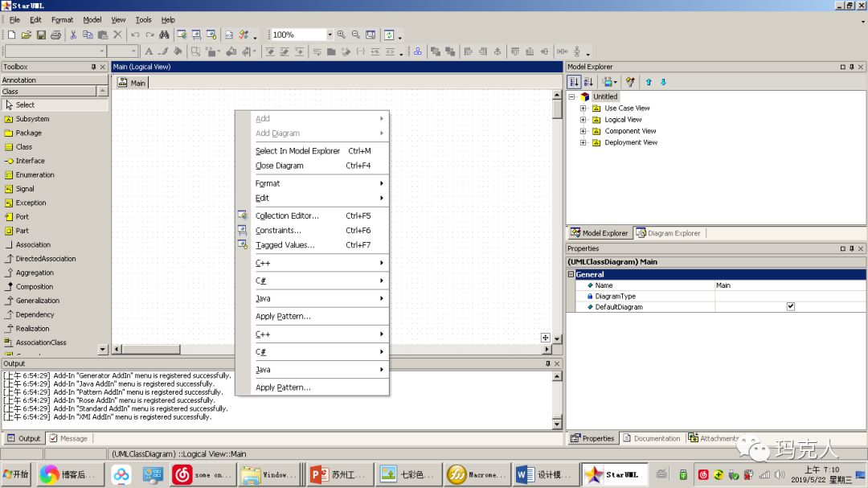Expand the Component View node

click(583, 131)
